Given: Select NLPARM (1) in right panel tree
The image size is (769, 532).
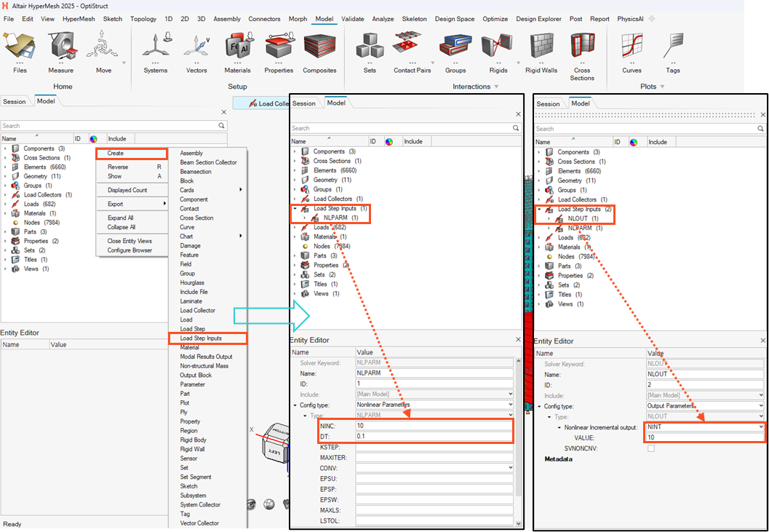Looking at the screenshot, I should (585, 229).
